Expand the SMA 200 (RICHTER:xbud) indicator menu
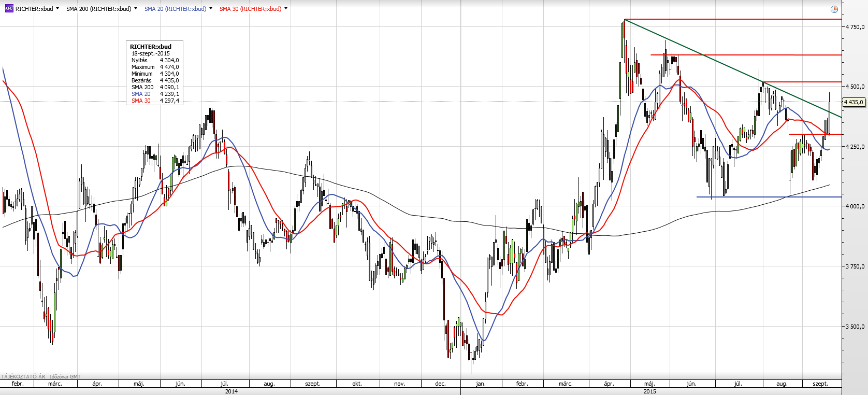This screenshot has width=868, height=395. coord(135,8)
